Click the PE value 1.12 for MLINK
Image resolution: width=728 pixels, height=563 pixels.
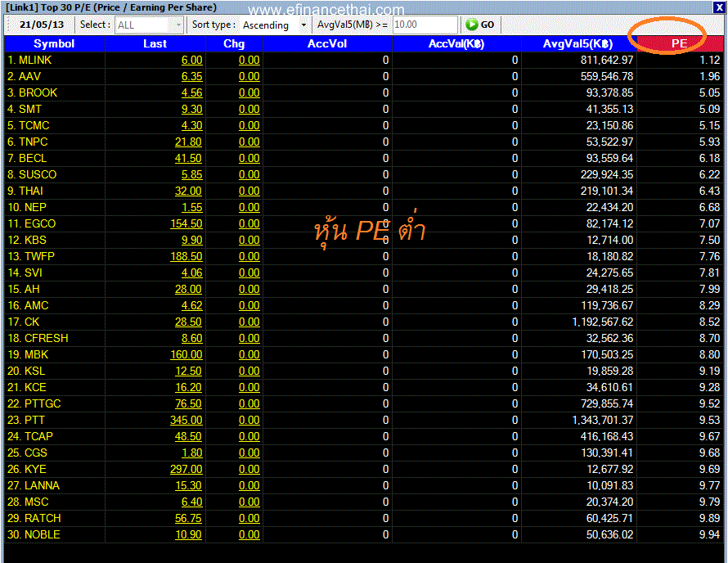[x=710, y=60]
